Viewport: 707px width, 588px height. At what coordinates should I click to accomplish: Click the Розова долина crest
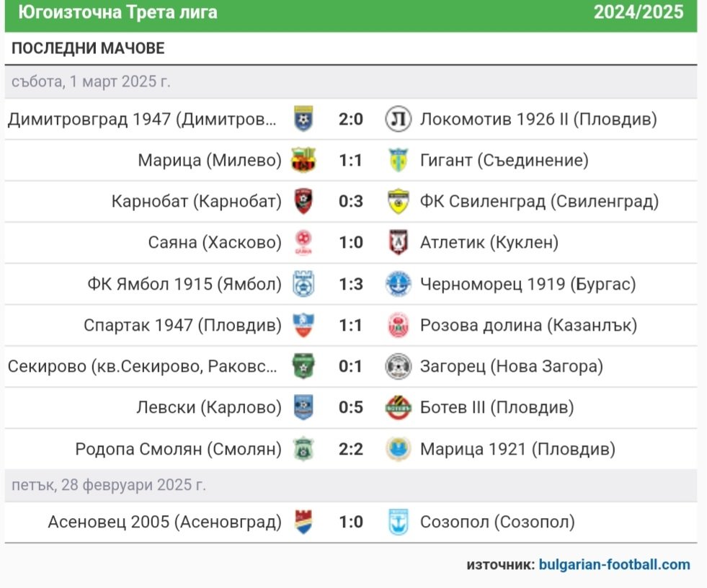398,325
